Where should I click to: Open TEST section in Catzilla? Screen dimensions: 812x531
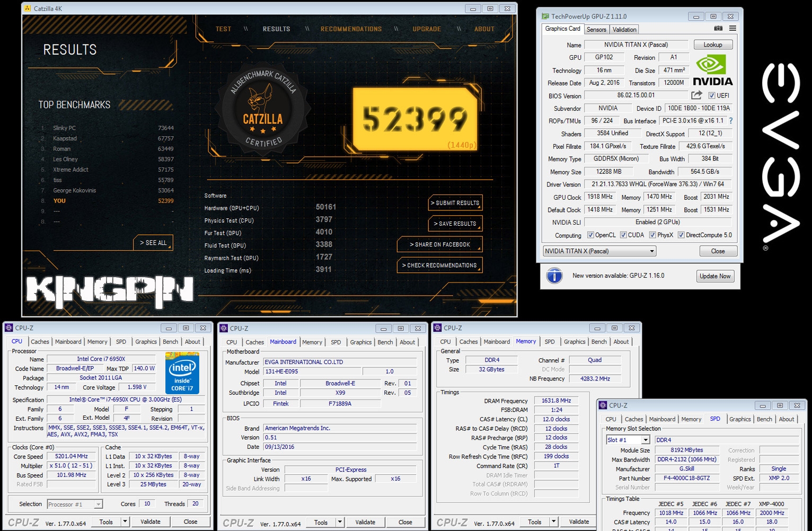point(223,29)
